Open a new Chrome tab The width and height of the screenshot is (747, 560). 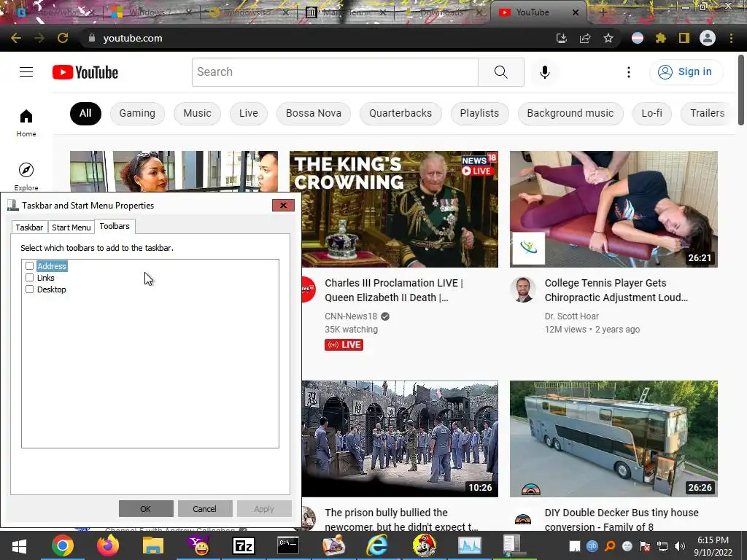click(x=603, y=12)
